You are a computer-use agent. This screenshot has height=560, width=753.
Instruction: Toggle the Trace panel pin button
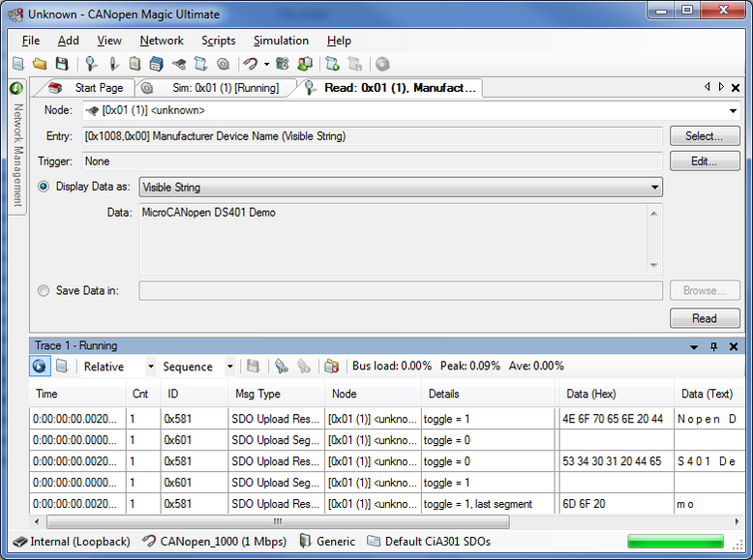click(x=714, y=346)
